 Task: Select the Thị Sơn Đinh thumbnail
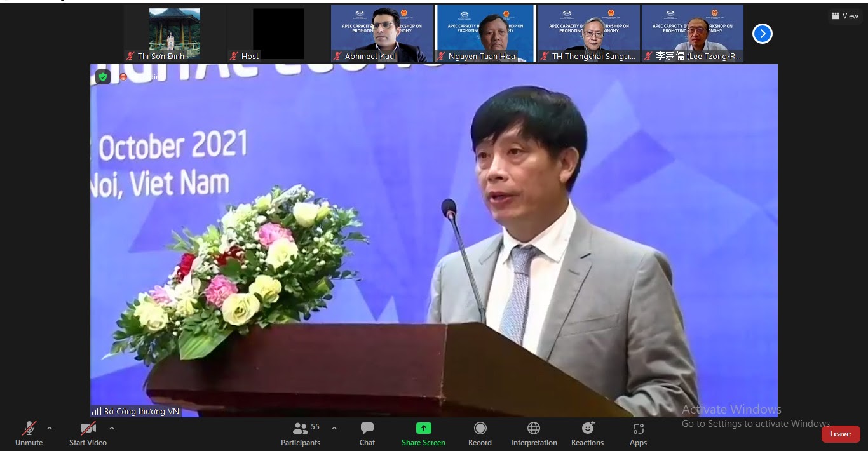pyautogui.click(x=174, y=33)
